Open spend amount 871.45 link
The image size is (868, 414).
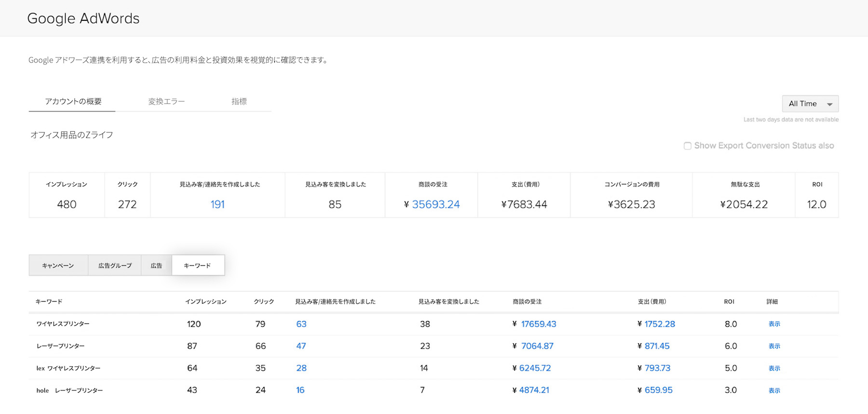click(x=657, y=346)
